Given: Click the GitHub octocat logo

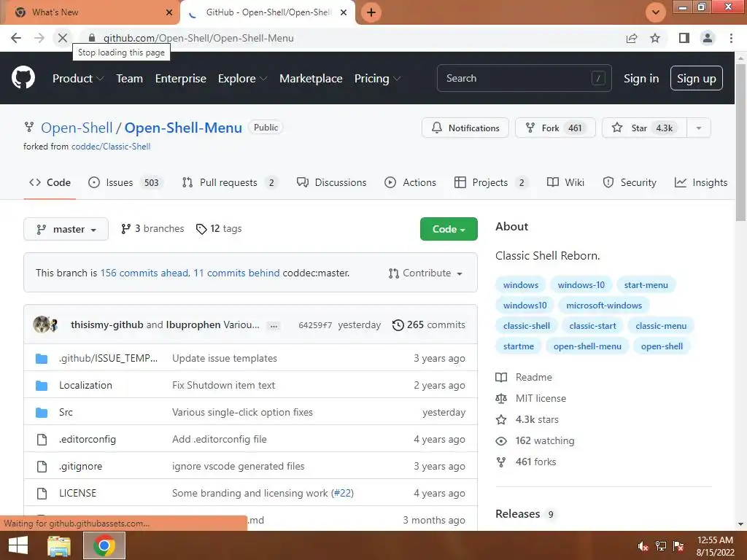Looking at the screenshot, I should 23,78.
